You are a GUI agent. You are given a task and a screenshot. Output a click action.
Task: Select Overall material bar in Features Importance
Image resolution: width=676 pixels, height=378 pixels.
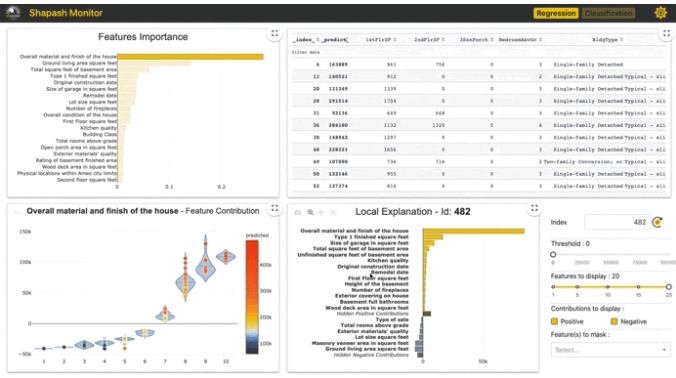(x=190, y=56)
